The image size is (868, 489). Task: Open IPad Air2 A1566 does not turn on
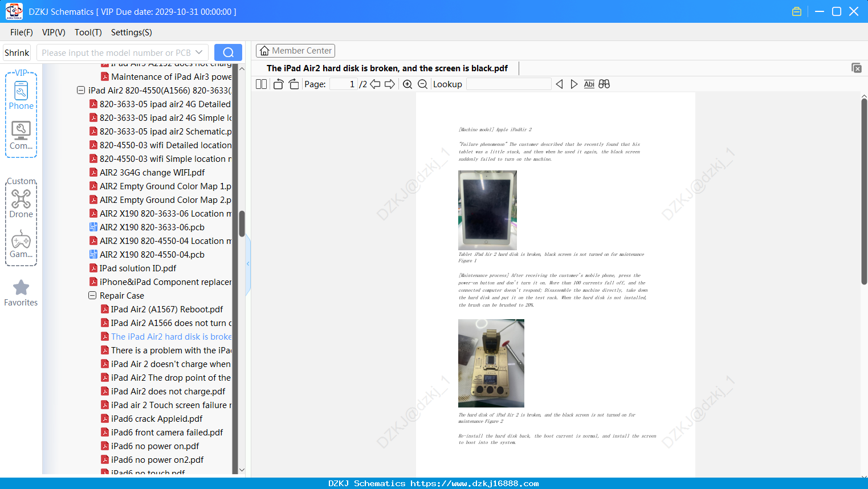coord(166,323)
